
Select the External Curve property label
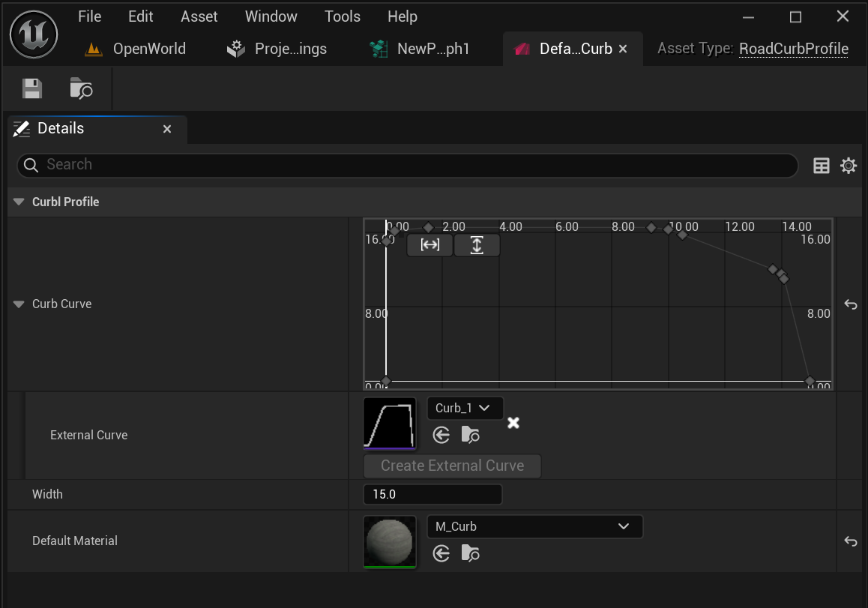coord(89,436)
